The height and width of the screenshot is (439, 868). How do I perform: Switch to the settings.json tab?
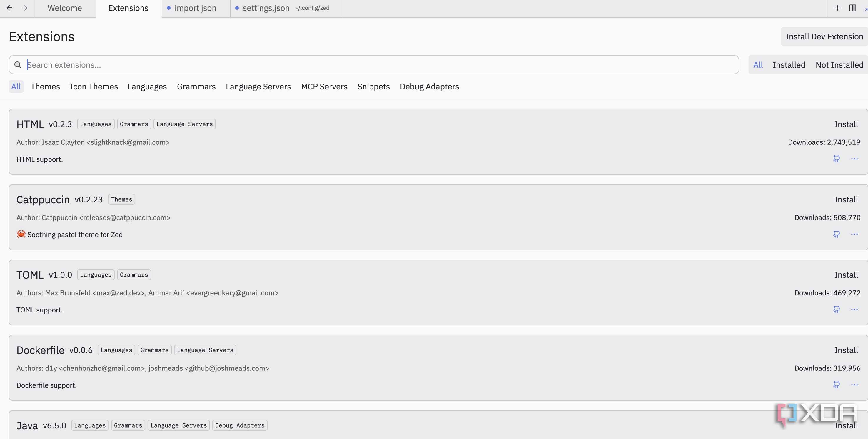tap(286, 8)
